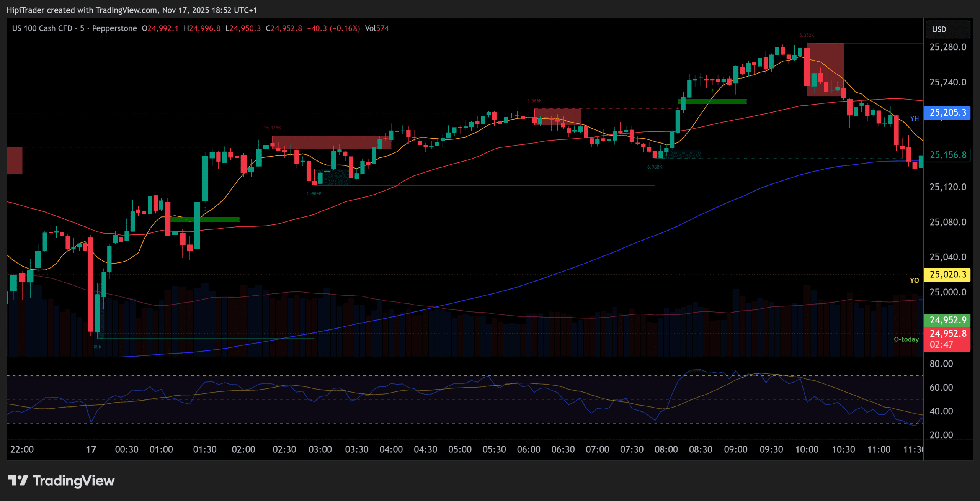Click the 5.484K green zone volume label
Viewport: 980px width, 501px height.
click(314, 194)
